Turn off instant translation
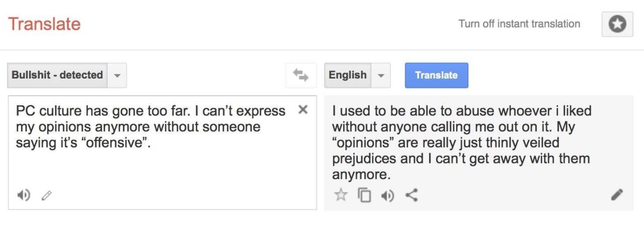Image resolution: width=644 pixels, height=225 pixels. (519, 24)
